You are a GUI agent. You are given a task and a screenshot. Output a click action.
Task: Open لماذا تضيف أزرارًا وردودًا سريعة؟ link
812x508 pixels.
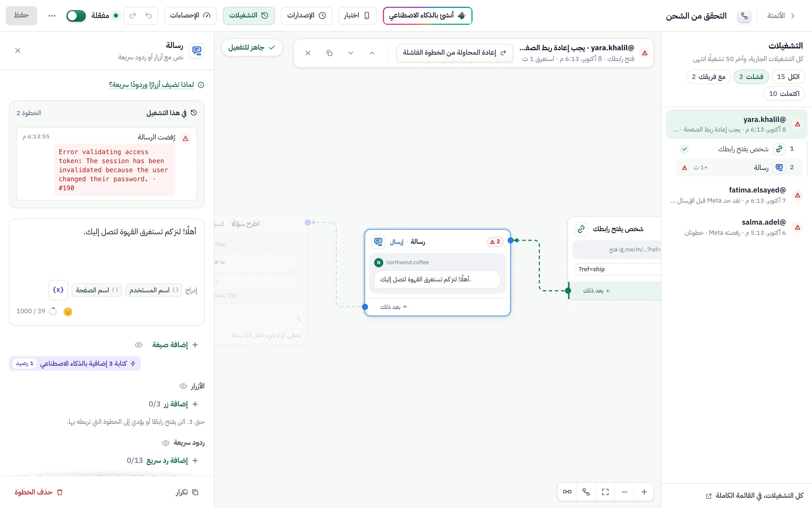[x=151, y=85]
